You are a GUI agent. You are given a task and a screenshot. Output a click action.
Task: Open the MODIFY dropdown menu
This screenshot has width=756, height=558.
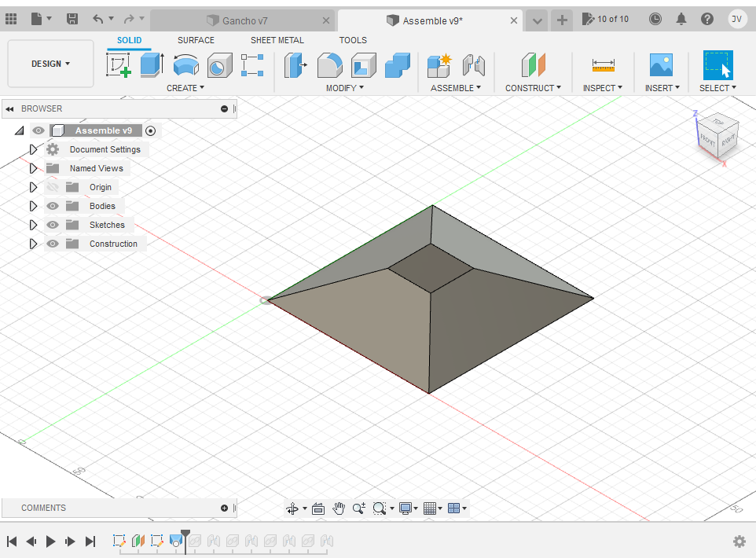pyautogui.click(x=345, y=88)
